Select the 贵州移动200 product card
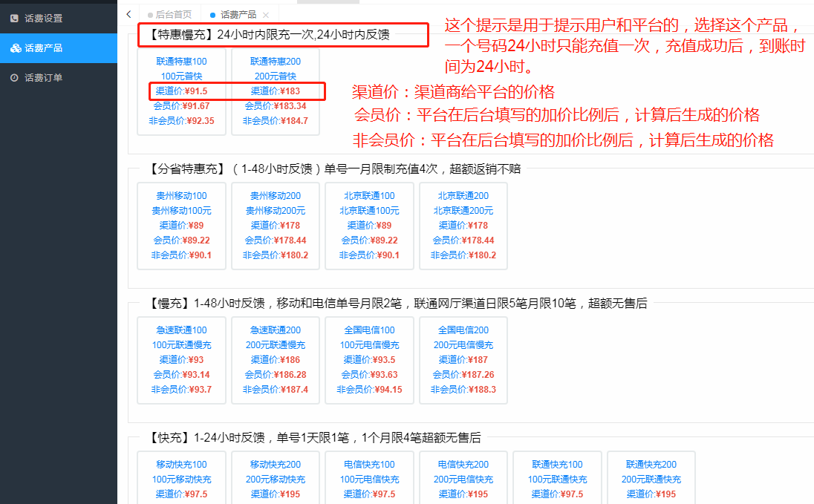Image resolution: width=814 pixels, height=504 pixels. point(275,226)
